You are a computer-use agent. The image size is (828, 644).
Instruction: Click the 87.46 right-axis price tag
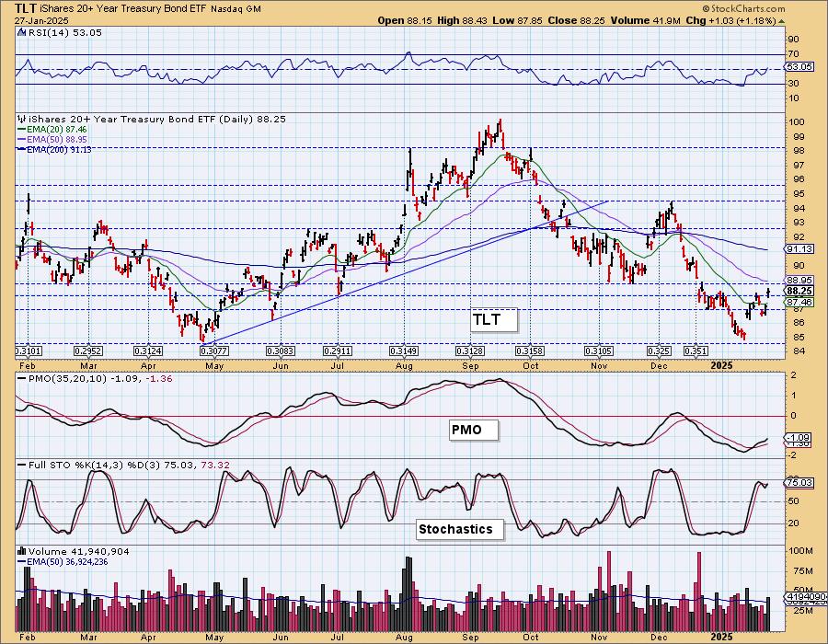pyautogui.click(x=799, y=303)
